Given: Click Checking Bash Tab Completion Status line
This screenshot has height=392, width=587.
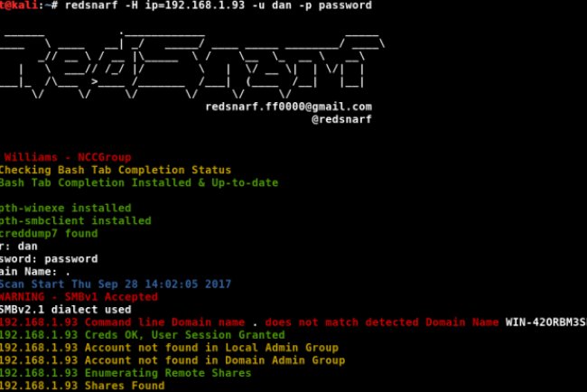Looking at the screenshot, I should pyautogui.click(x=116, y=170).
